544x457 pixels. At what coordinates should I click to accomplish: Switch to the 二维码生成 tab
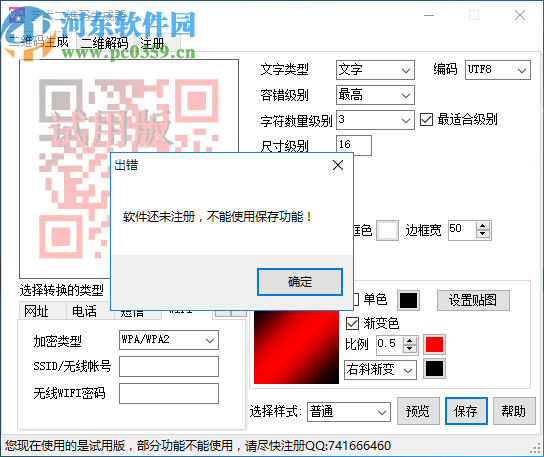pos(39,42)
